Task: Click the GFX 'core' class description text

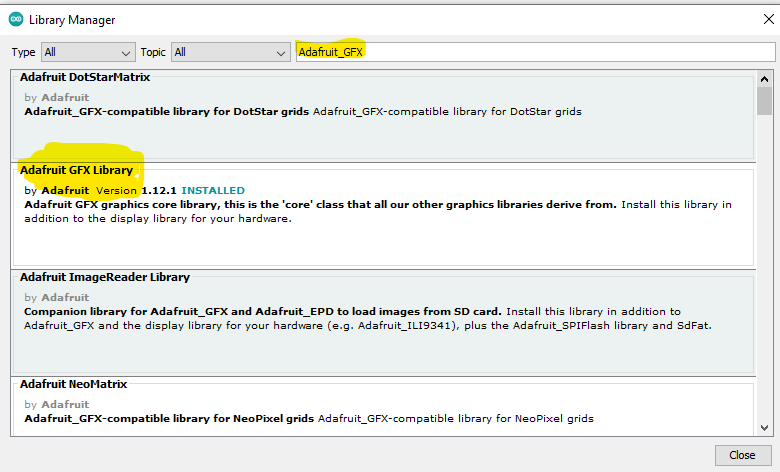Action: [378, 211]
